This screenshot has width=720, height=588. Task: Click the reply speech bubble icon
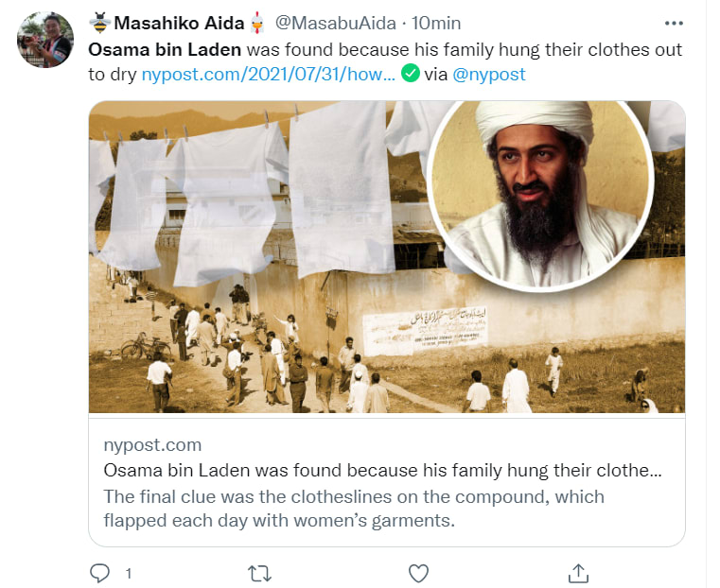[x=100, y=573]
